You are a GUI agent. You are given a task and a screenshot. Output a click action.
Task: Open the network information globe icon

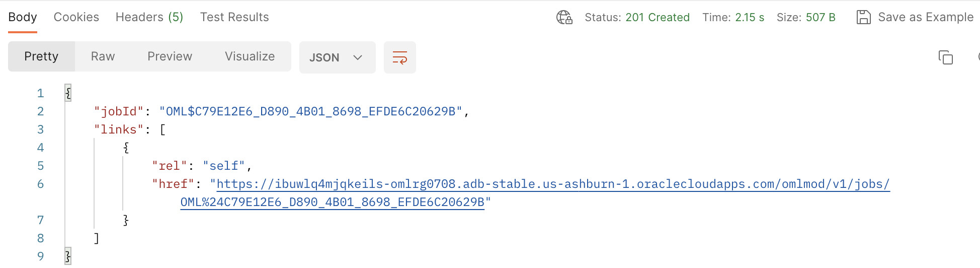(564, 17)
